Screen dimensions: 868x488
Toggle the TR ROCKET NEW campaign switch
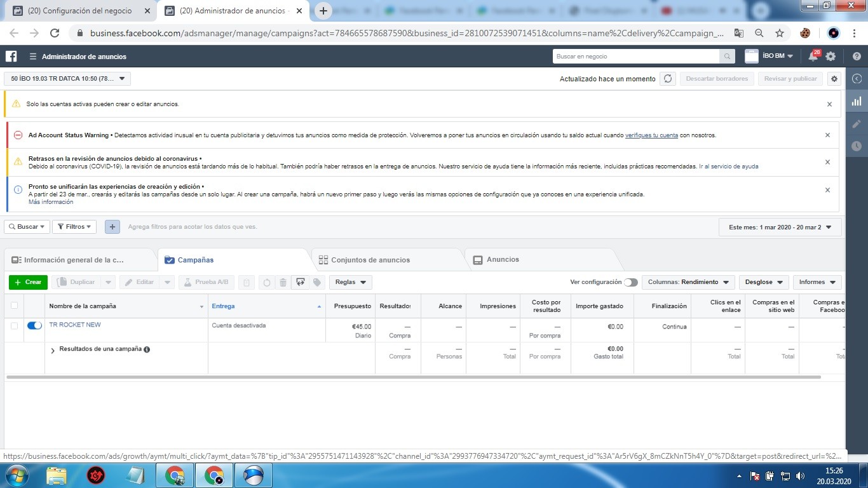coord(34,325)
